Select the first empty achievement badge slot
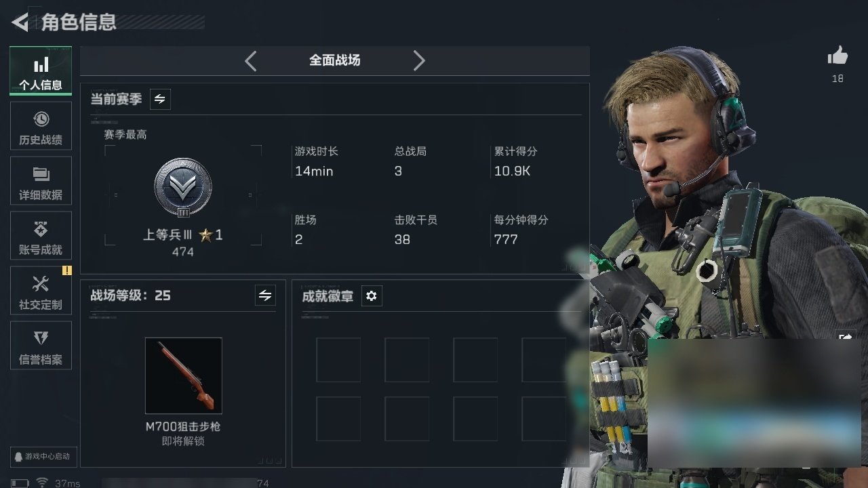 [x=338, y=360]
